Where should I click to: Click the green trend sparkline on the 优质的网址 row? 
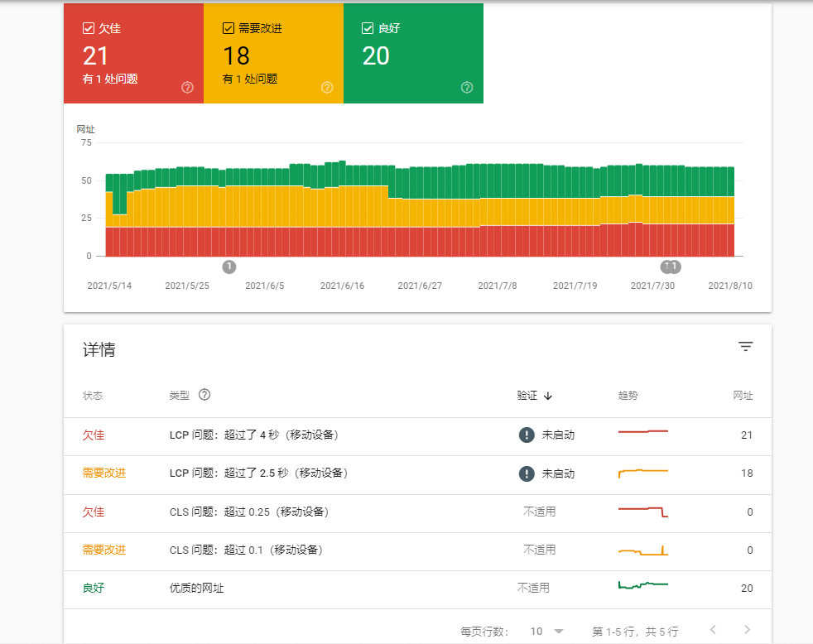tap(643, 584)
